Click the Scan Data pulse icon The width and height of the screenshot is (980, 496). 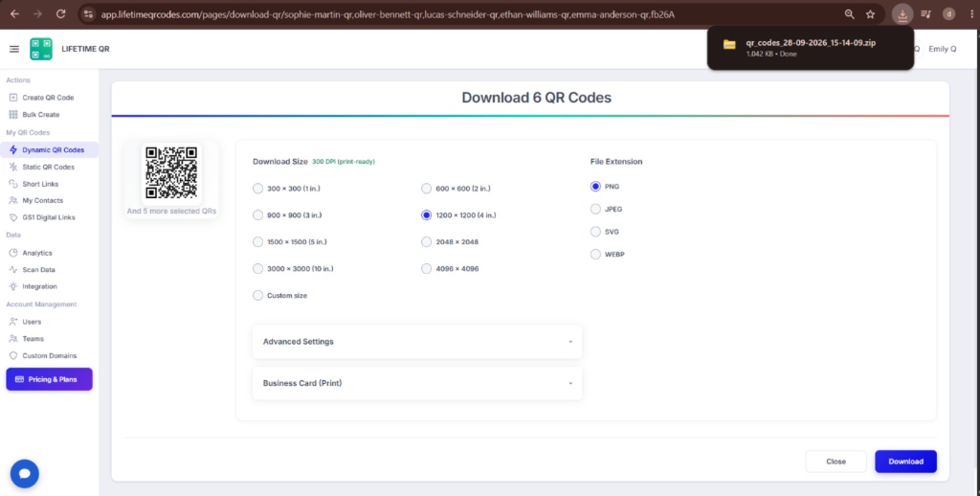(x=13, y=270)
